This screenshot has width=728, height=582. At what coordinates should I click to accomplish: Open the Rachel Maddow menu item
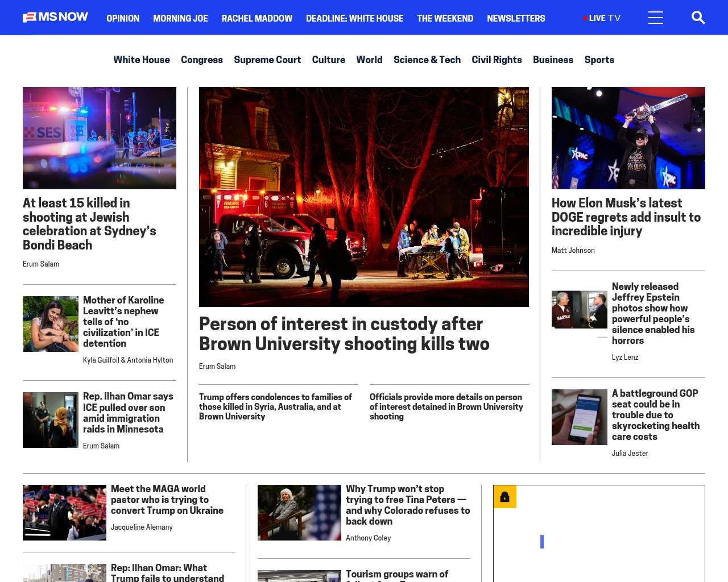(x=257, y=18)
